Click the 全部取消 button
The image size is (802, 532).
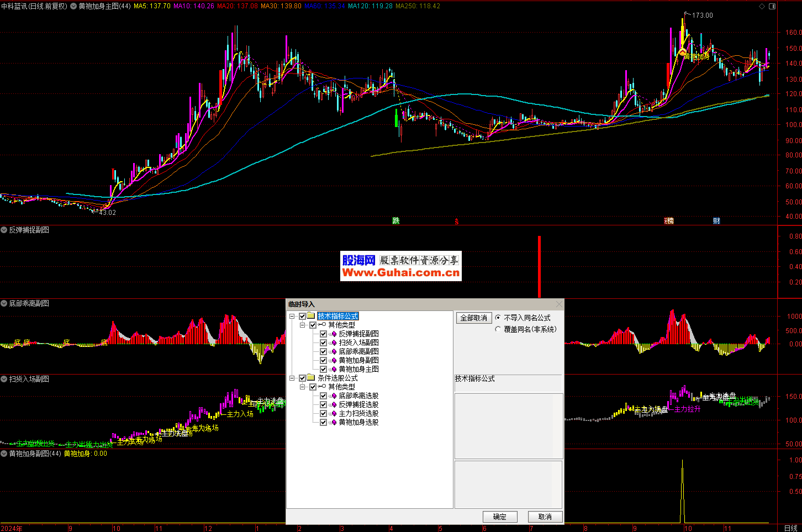[x=474, y=318]
